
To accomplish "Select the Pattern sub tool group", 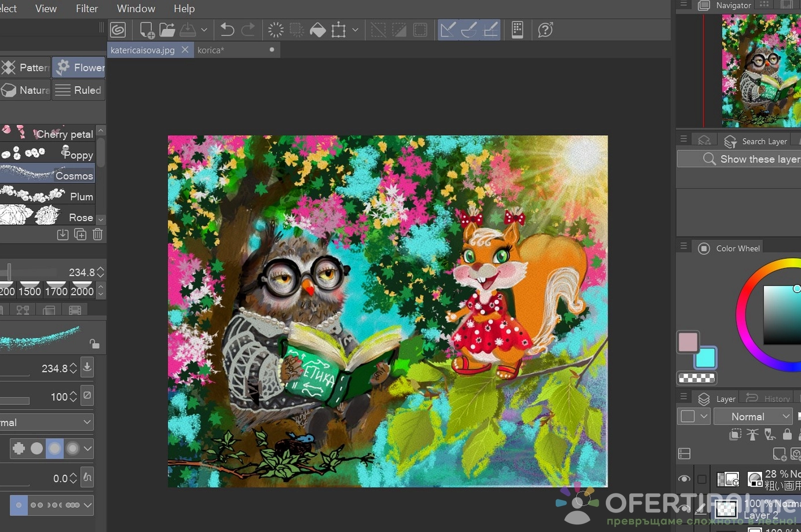I will point(25,68).
